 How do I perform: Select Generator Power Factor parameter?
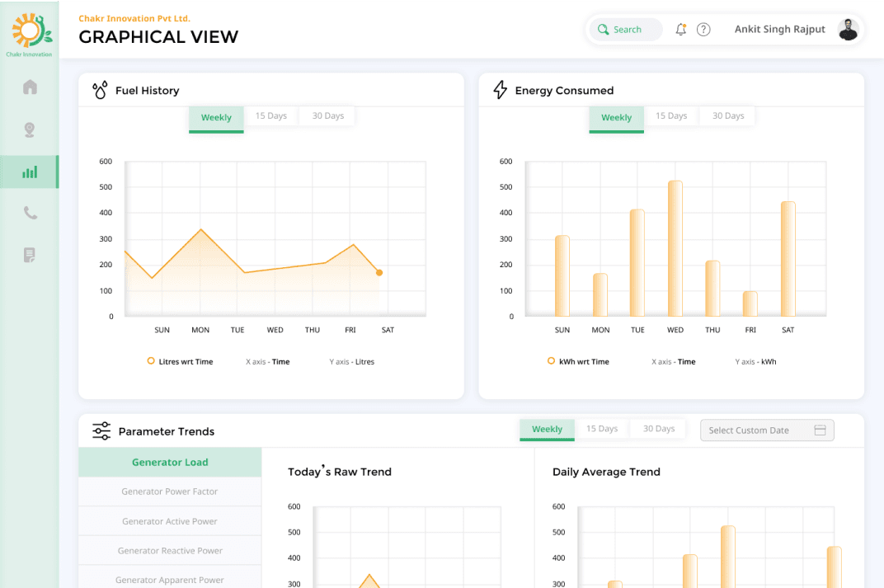tap(170, 492)
